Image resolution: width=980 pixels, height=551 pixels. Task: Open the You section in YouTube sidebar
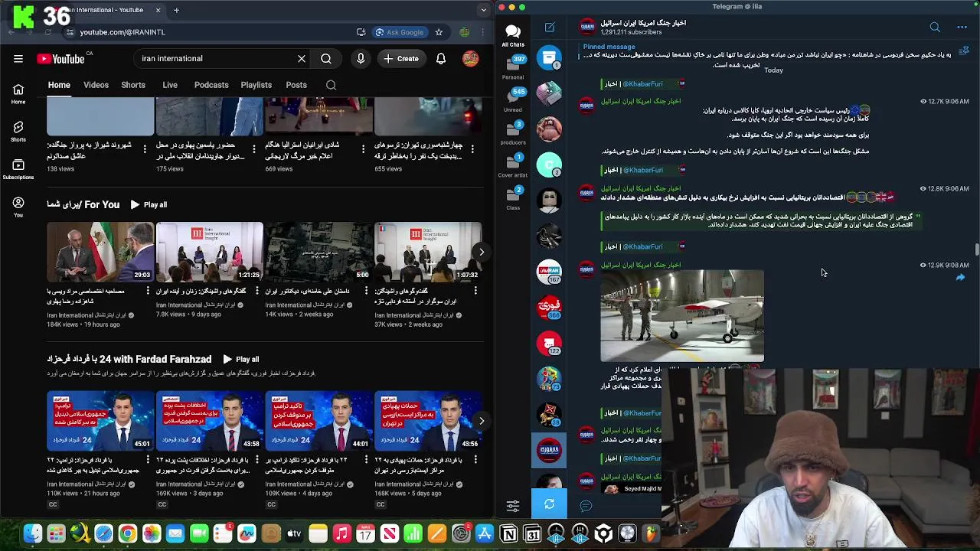pos(18,207)
